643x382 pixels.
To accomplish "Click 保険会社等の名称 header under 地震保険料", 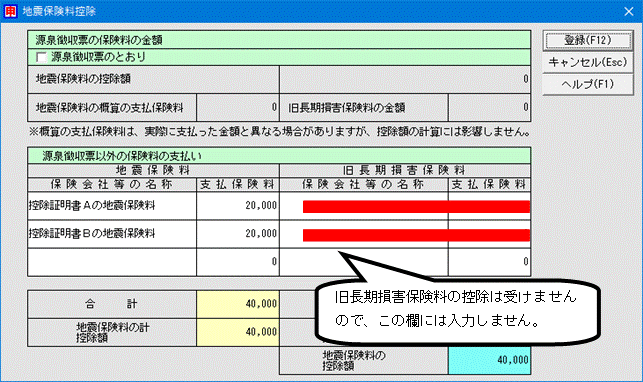I will pyautogui.click(x=112, y=184).
